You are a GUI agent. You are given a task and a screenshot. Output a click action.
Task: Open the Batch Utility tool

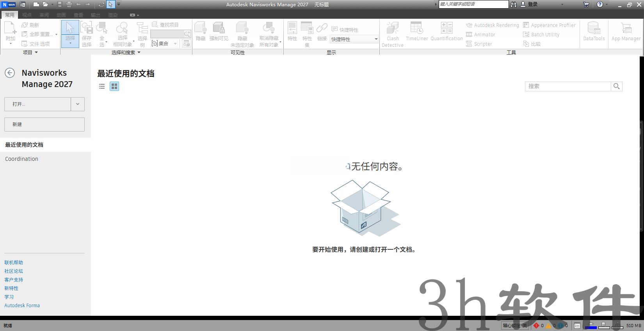[541, 34]
